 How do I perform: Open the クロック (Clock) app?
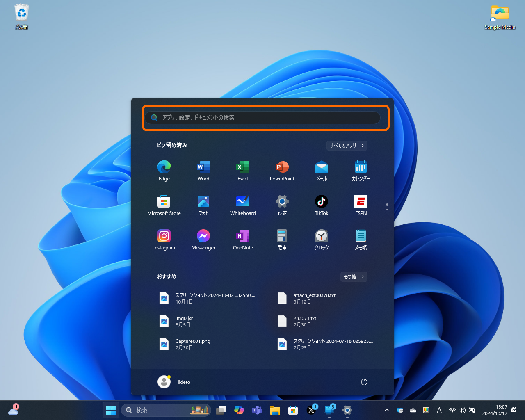(x=322, y=240)
